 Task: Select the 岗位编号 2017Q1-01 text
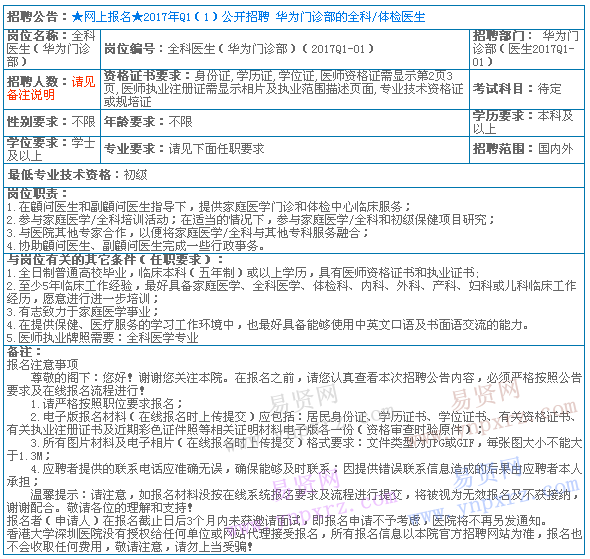coord(239,49)
